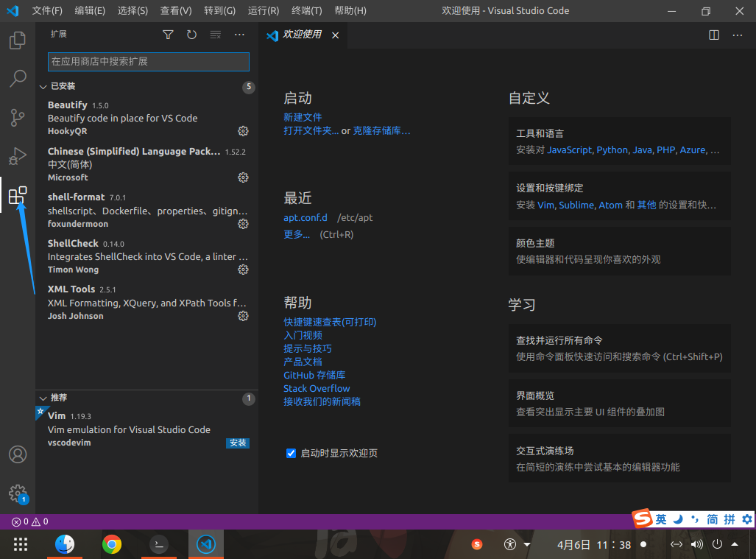This screenshot has height=559, width=756.
Task: Open the Search view in activity bar
Action: click(18, 78)
